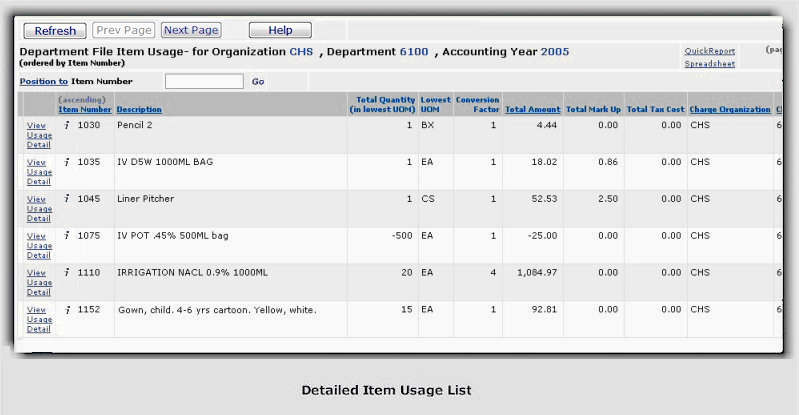Go to Next Page of results
Image resolution: width=799 pixels, height=415 pixels.
pyautogui.click(x=190, y=31)
